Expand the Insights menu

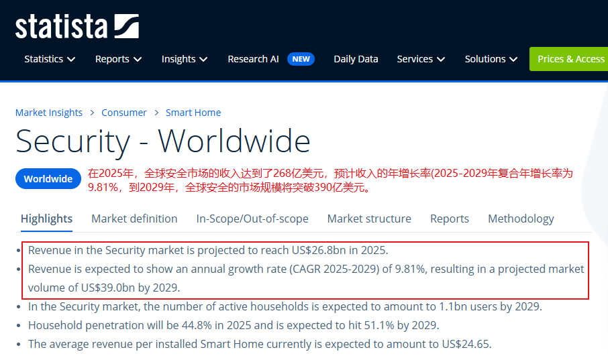coord(185,59)
